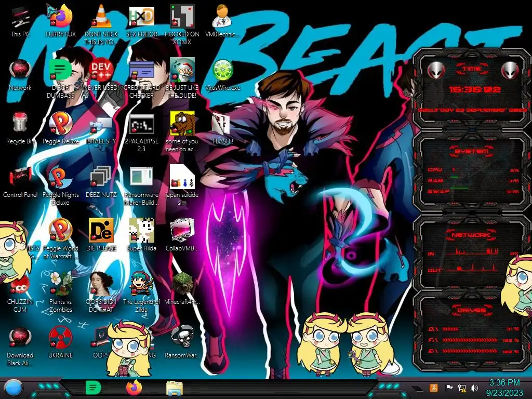The width and height of the screenshot is (532, 399).
Task: Click the right alien head on Time widget
Action: tap(510, 70)
